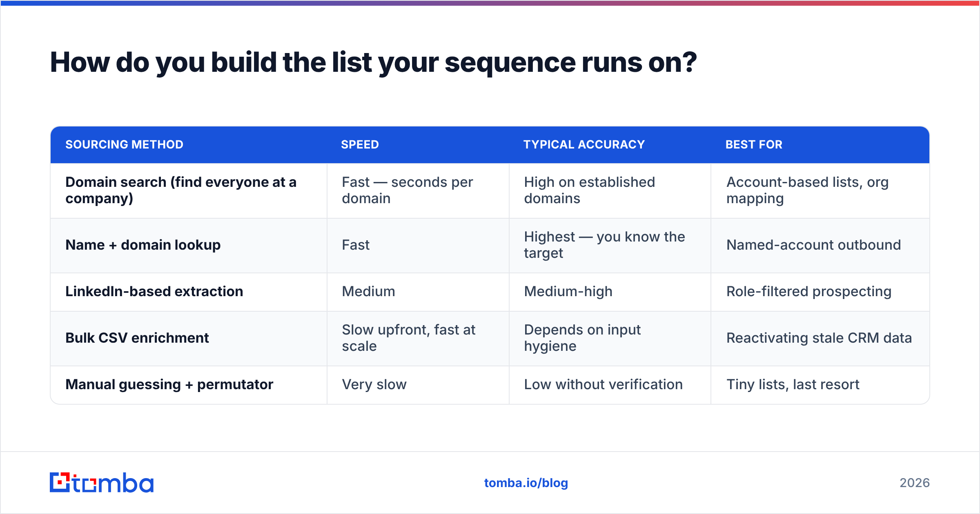Image resolution: width=980 pixels, height=514 pixels.
Task: Click the 'LinkedIn-based extraction' row label
Action: pos(154,291)
